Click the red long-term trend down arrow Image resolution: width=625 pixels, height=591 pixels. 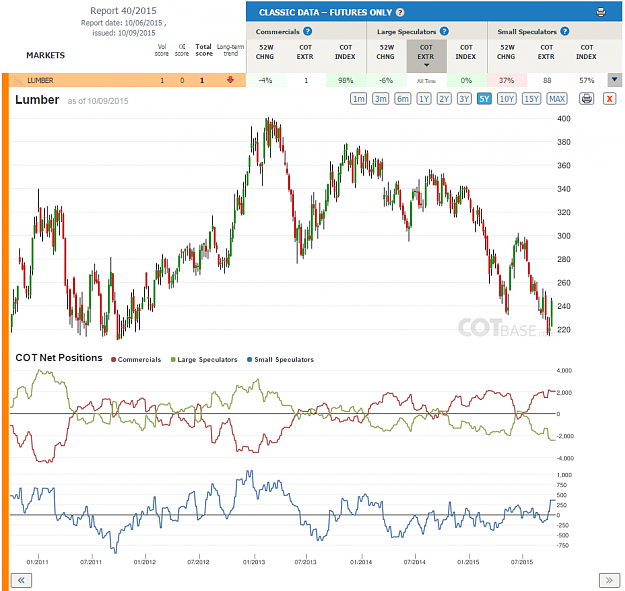230,80
